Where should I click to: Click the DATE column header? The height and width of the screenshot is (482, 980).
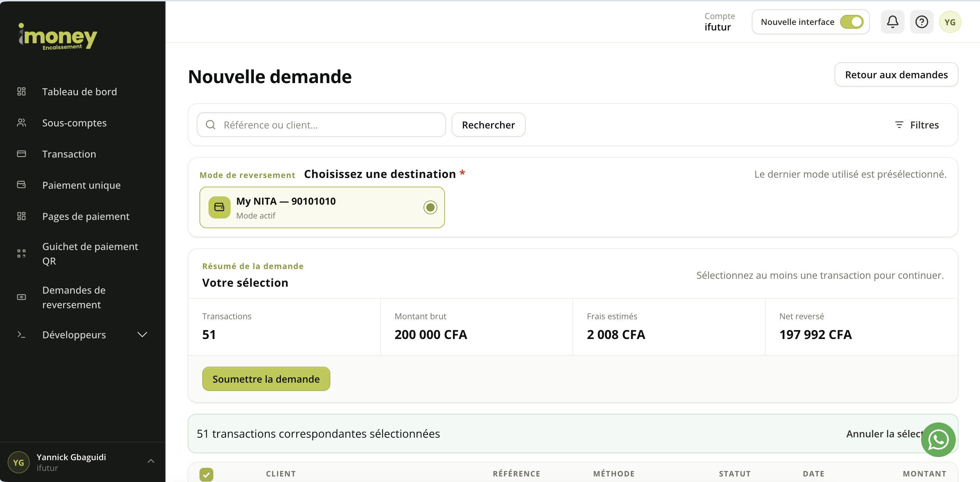[813, 474]
